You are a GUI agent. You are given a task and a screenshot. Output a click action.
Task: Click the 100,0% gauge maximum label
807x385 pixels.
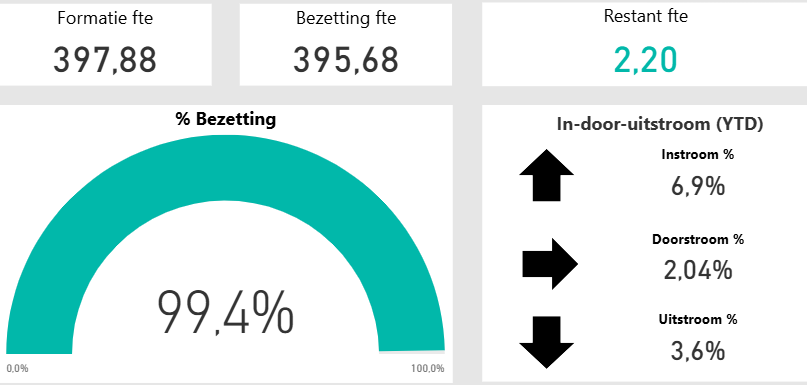click(x=428, y=369)
